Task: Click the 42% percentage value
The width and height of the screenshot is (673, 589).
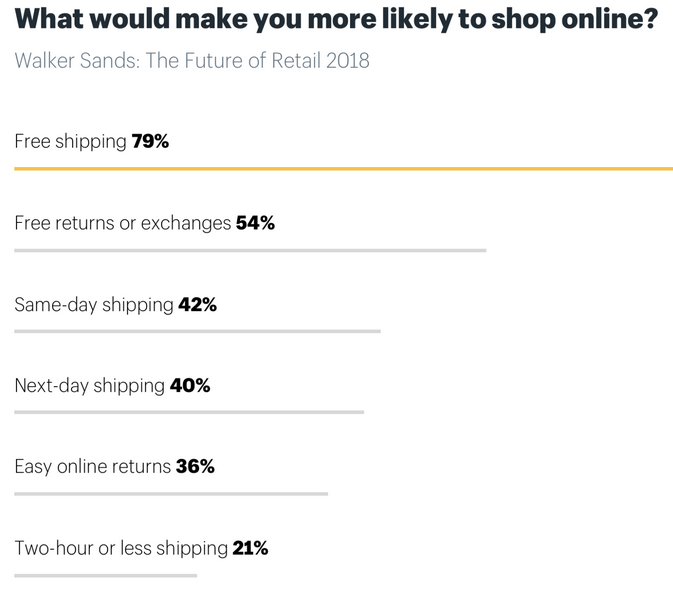Action: coord(197,305)
